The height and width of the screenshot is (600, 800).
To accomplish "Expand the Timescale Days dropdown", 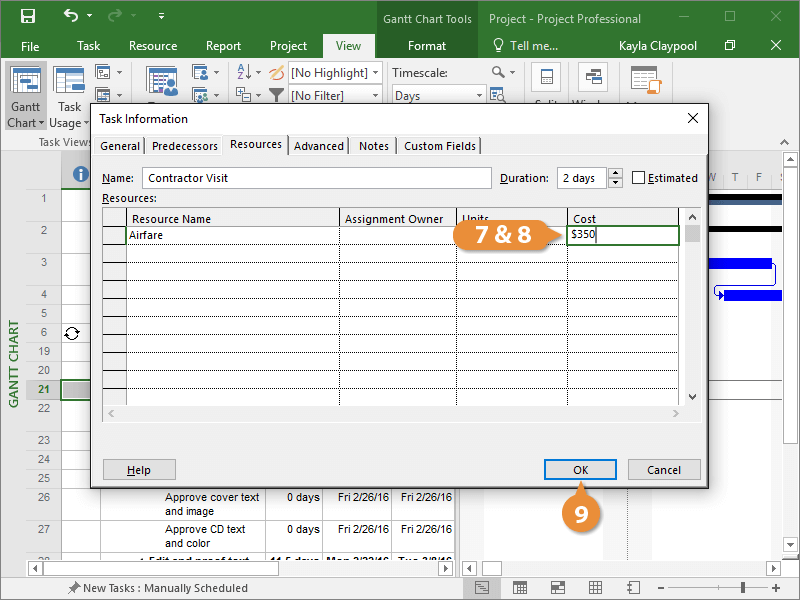I will coord(479,96).
